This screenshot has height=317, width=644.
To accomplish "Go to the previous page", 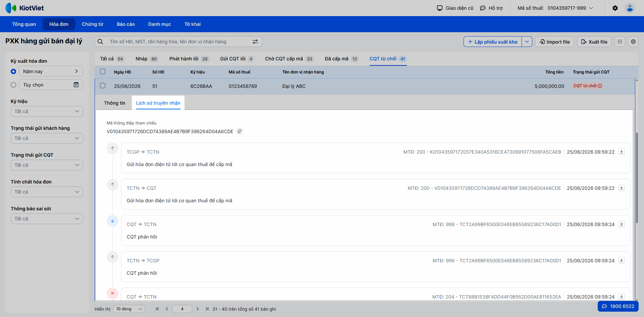I will coord(167,309).
